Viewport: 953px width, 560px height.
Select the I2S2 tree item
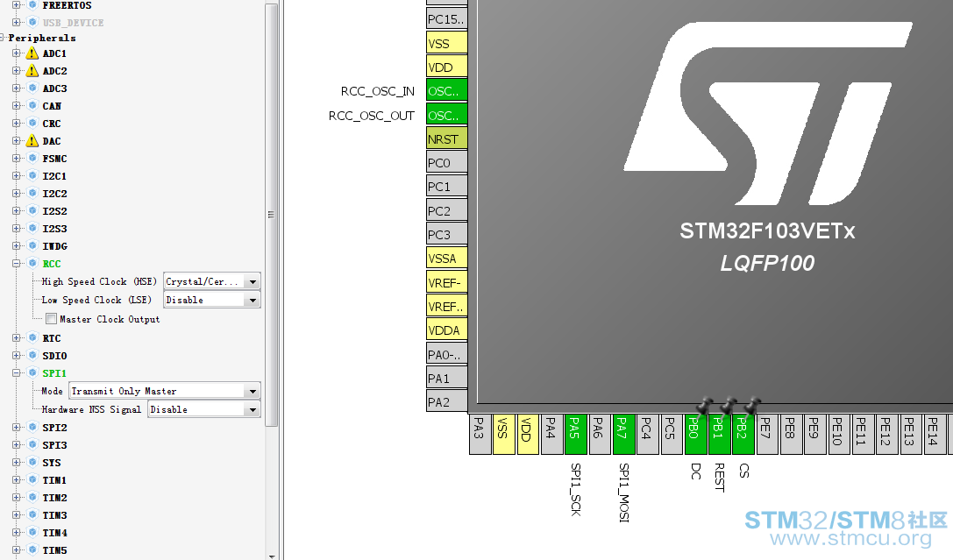click(x=54, y=211)
